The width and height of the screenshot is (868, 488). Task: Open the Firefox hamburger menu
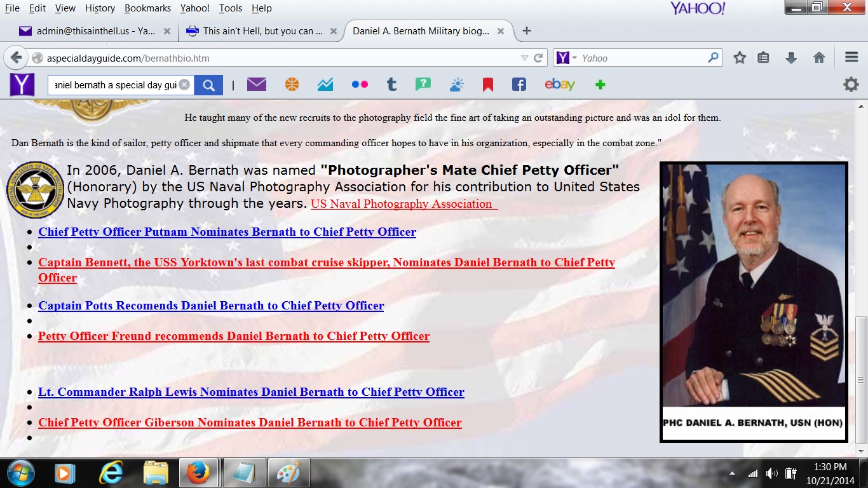(x=851, y=58)
